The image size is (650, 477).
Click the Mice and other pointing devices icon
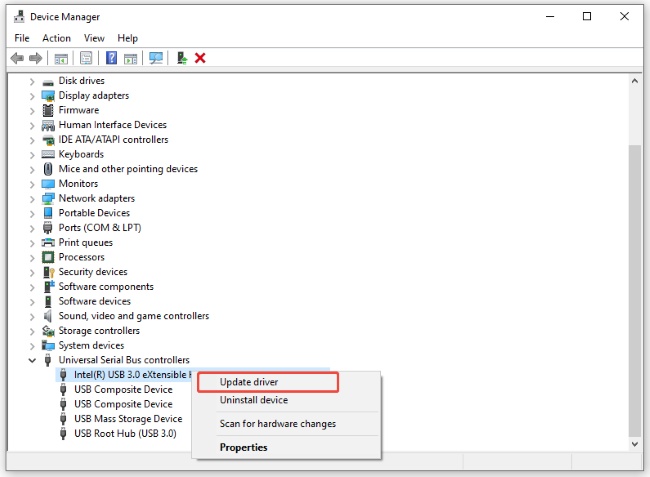(48, 169)
